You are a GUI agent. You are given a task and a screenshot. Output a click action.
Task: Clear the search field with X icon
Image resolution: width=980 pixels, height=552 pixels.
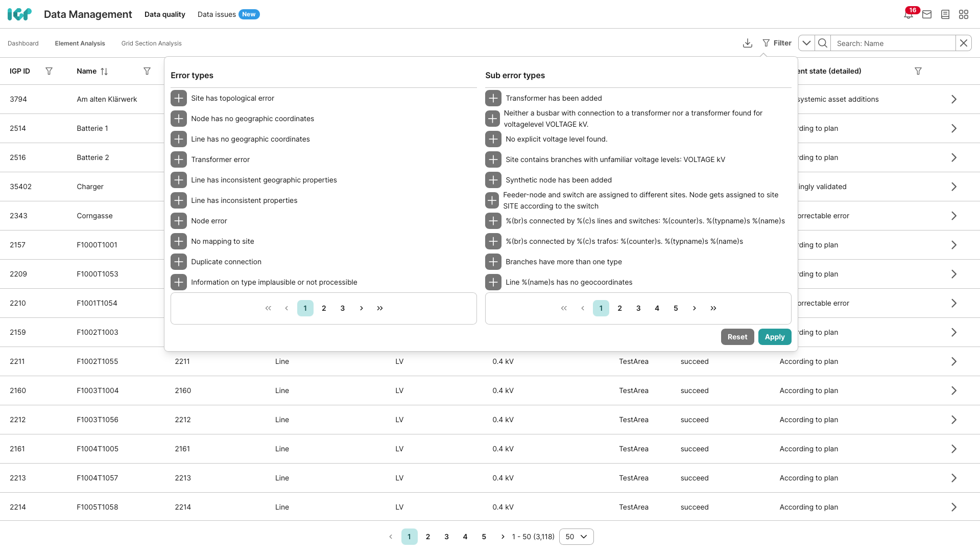(963, 43)
